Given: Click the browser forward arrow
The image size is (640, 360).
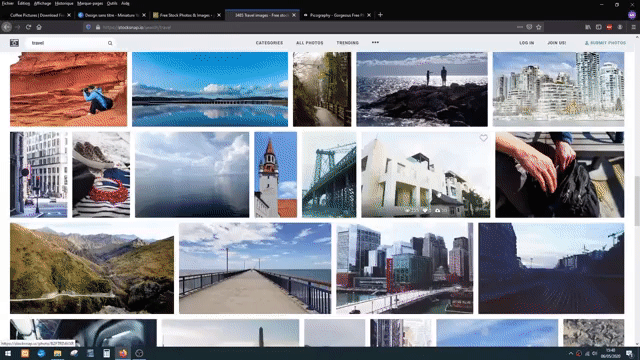Looking at the screenshot, I should tap(18, 27).
